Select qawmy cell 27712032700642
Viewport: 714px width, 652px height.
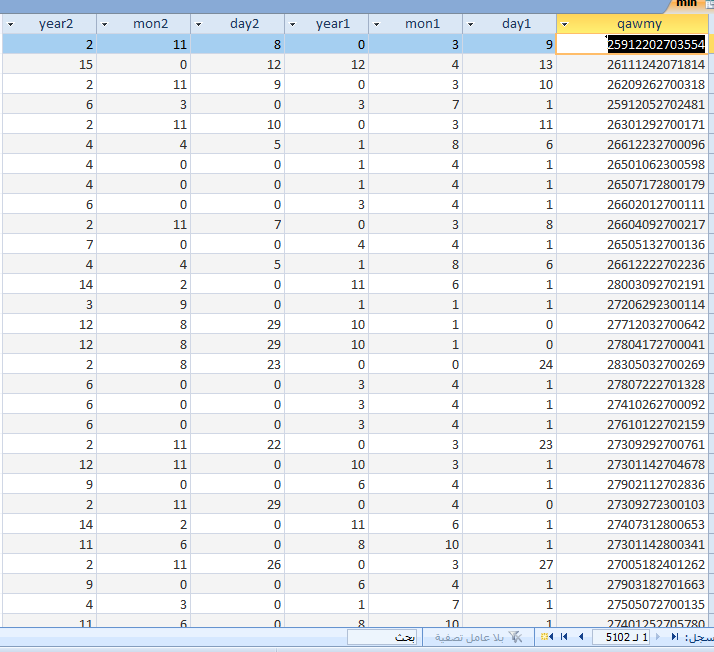click(x=632, y=325)
